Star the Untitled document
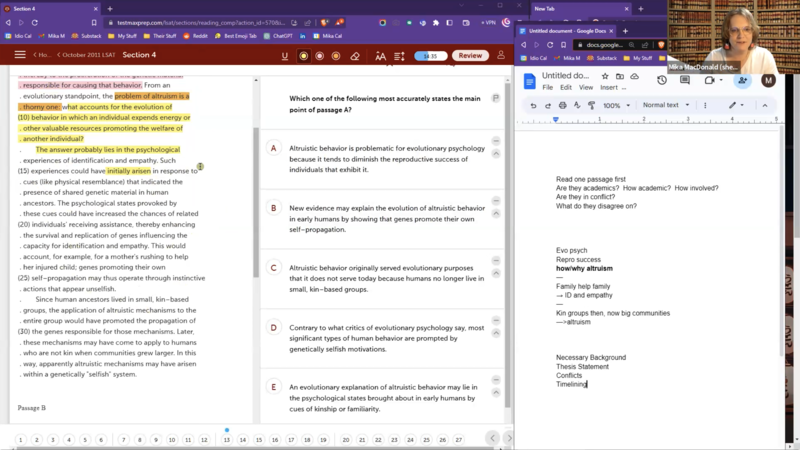Viewport: 800px width, 450px height. coord(606,76)
